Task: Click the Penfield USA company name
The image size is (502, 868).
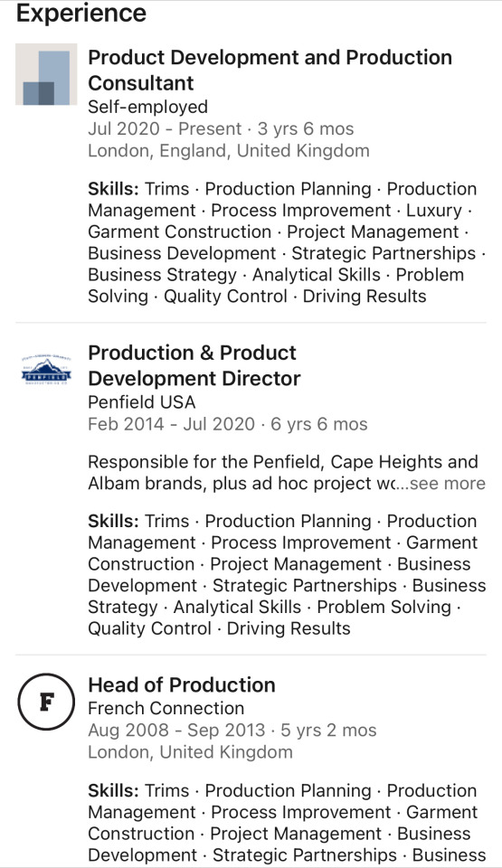Action: [x=142, y=401]
